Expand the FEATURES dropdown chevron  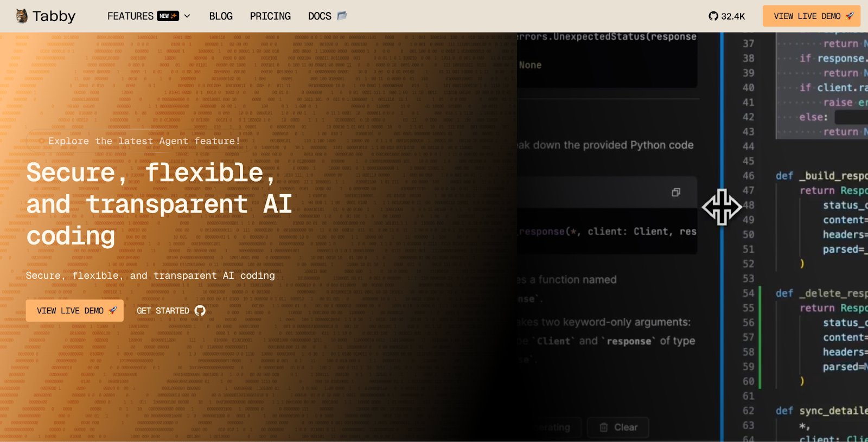coord(187,16)
